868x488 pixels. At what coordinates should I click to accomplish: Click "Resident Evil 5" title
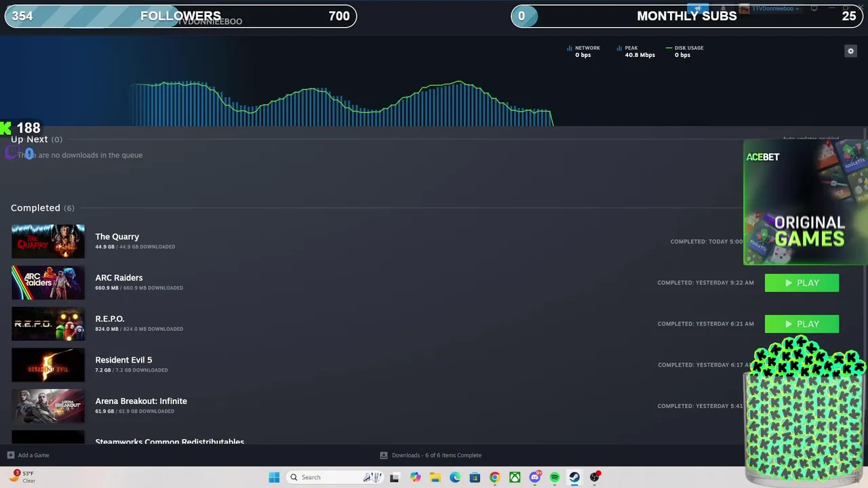[x=123, y=360]
